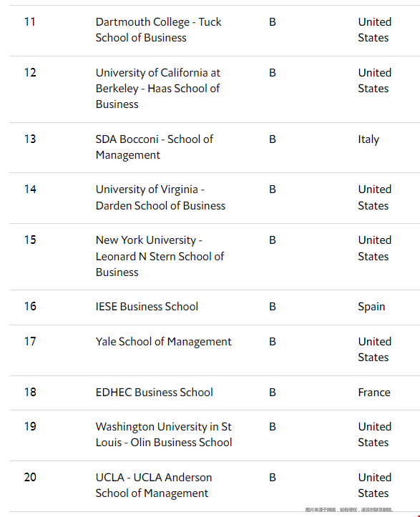Click the B rating for IESE row

coord(273,307)
